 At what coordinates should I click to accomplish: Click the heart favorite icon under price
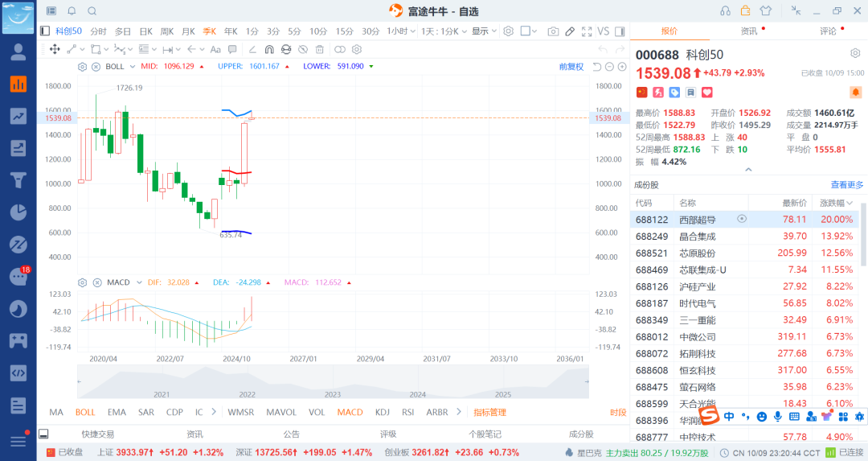pyautogui.click(x=707, y=93)
